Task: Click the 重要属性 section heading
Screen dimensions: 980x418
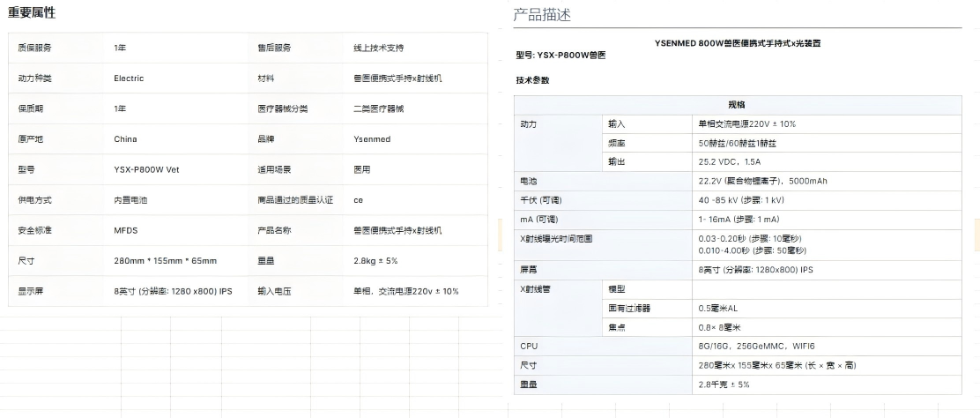Action: [x=32, y=13]
